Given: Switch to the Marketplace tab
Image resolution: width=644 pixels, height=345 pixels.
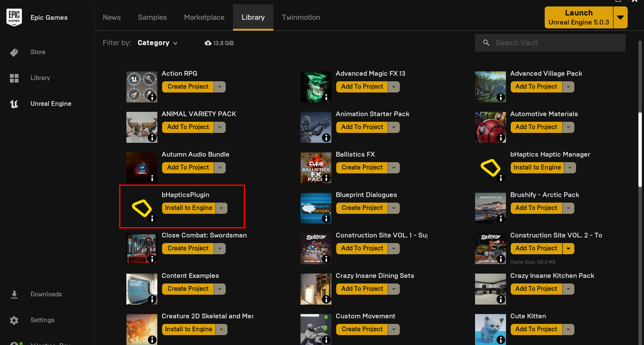Looking at the screenshot, I should pos(204,17).
